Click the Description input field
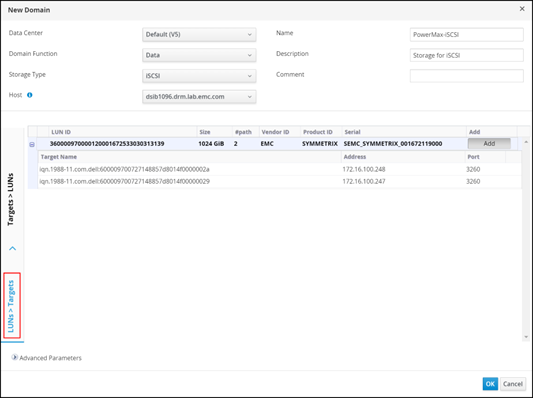The image size is (533, 398). [466, 55]
